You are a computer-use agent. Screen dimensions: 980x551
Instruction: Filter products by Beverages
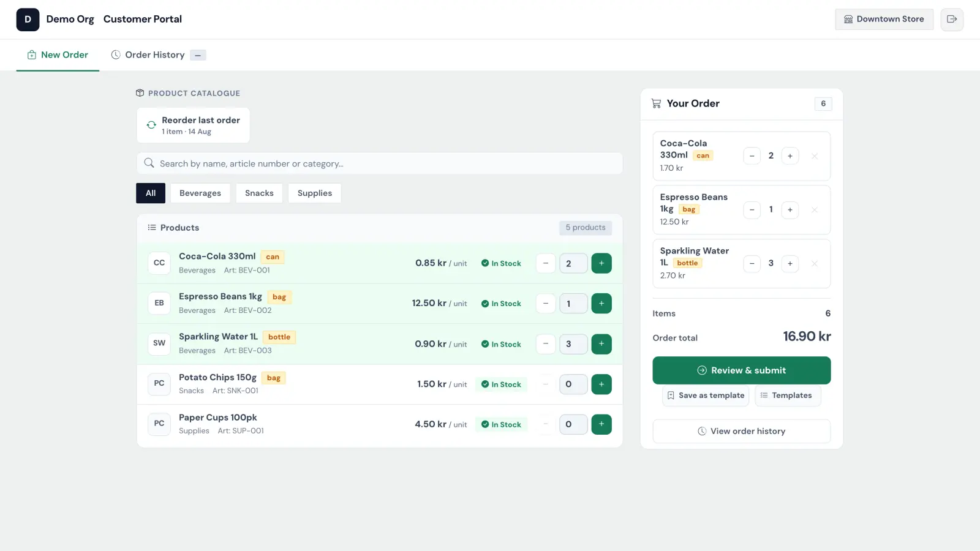click(x=200, y=193)
